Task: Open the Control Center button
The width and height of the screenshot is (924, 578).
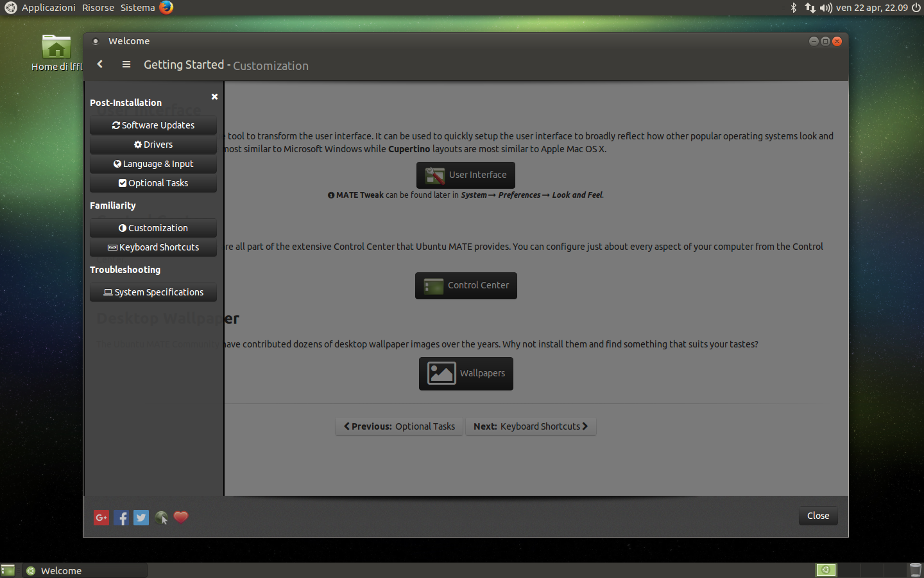Action: (x=466, y=285)
